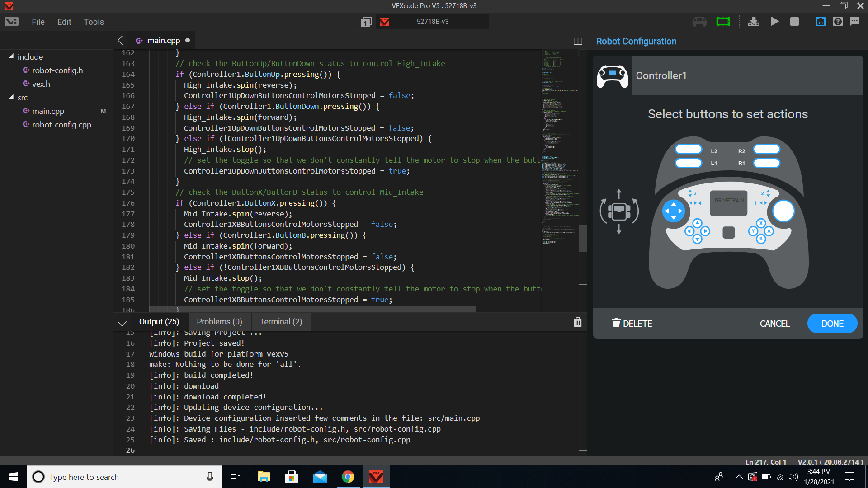Select the Right arrow button on controller
The width and height of the screenshot is (868, 488).
705,231
